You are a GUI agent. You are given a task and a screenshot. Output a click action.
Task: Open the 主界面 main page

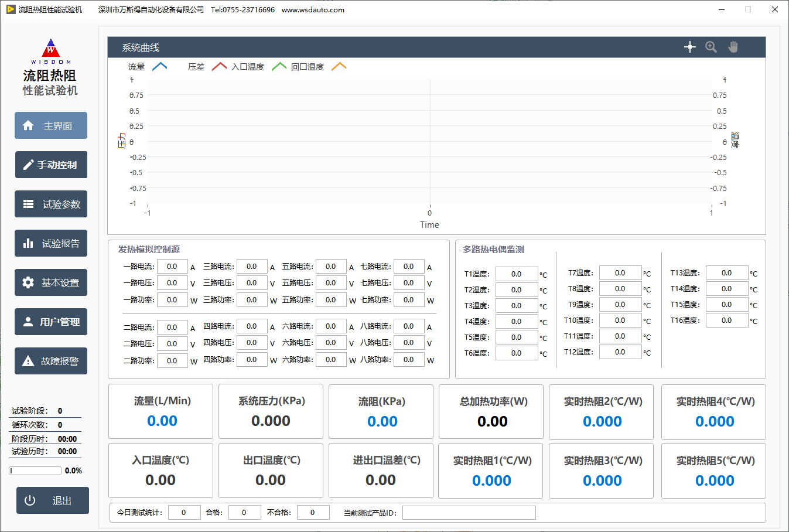point(51,125)
